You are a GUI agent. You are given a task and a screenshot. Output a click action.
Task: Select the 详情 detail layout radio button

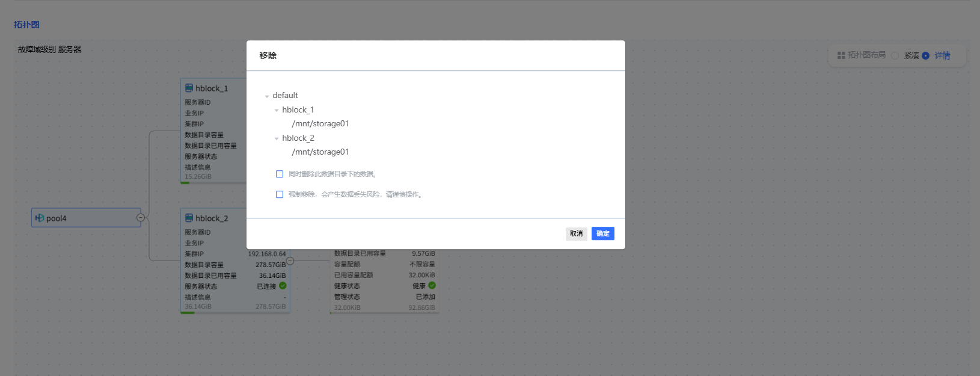tap(925, 55)
